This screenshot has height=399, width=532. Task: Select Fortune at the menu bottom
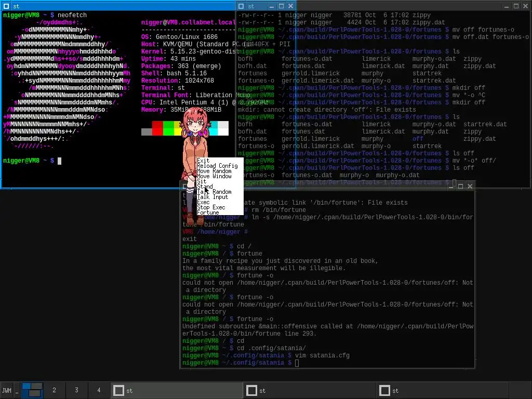[208, 212]
